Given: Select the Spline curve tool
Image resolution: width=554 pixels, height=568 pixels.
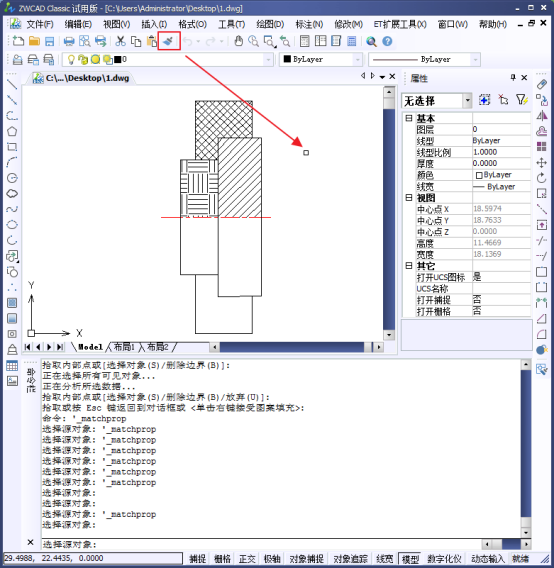Looking at the screenshot, I should tap(12, 209).
